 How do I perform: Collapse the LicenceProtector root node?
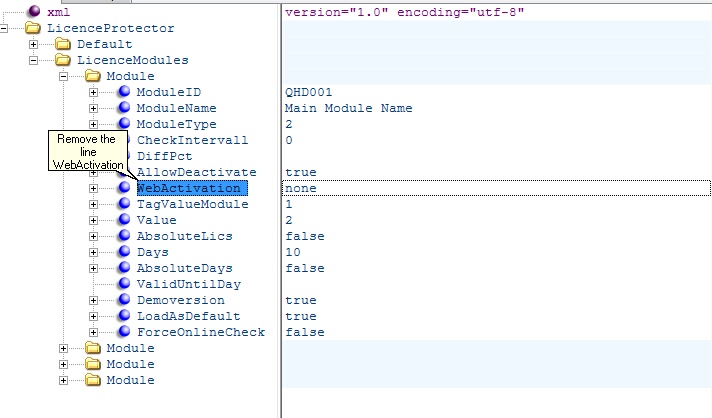3,29
